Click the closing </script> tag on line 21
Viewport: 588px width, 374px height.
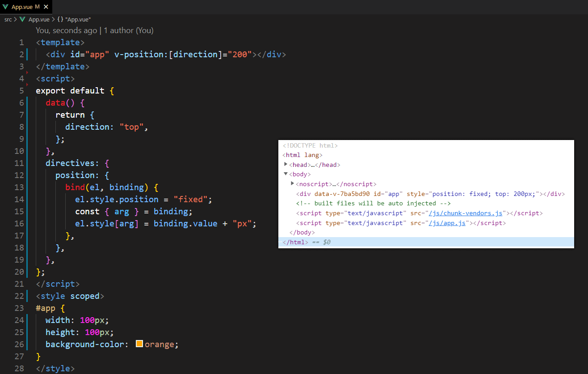coord(58,284)
